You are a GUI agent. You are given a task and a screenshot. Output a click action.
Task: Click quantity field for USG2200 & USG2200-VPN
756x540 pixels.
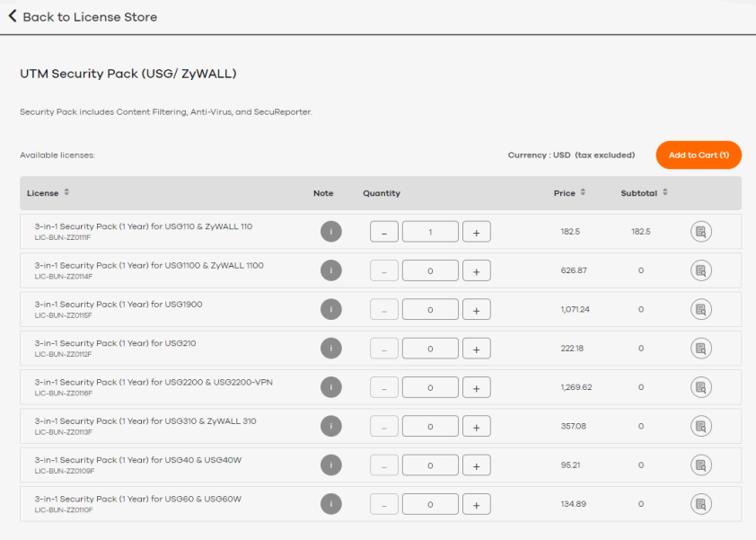coord(430,387)
